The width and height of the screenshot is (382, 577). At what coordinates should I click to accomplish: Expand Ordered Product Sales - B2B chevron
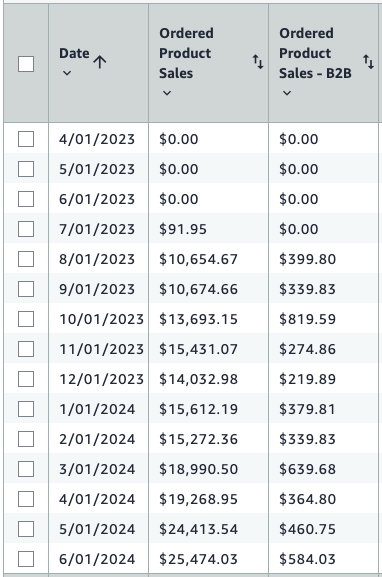(287, 93)
